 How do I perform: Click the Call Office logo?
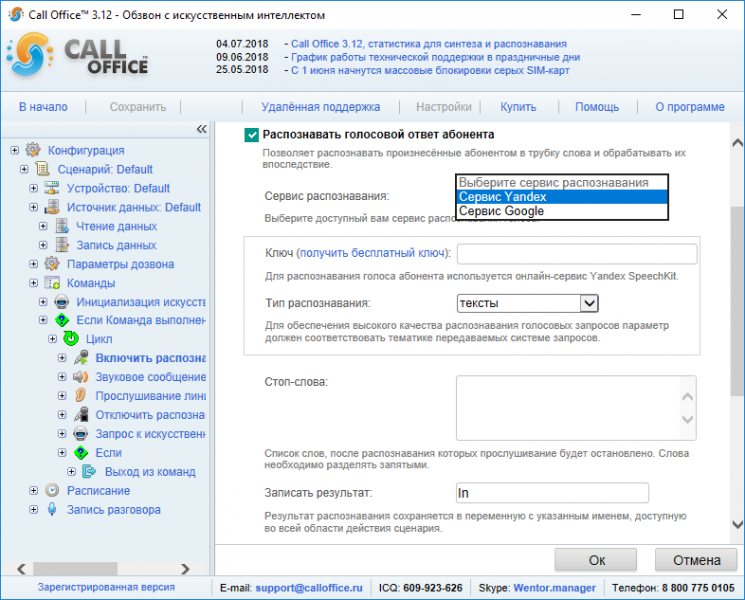point(77,55)
